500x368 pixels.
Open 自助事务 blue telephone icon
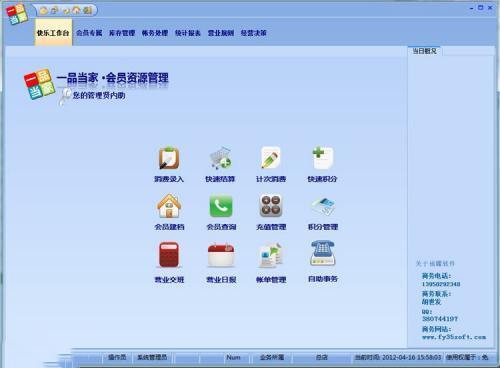coord(322,253)
